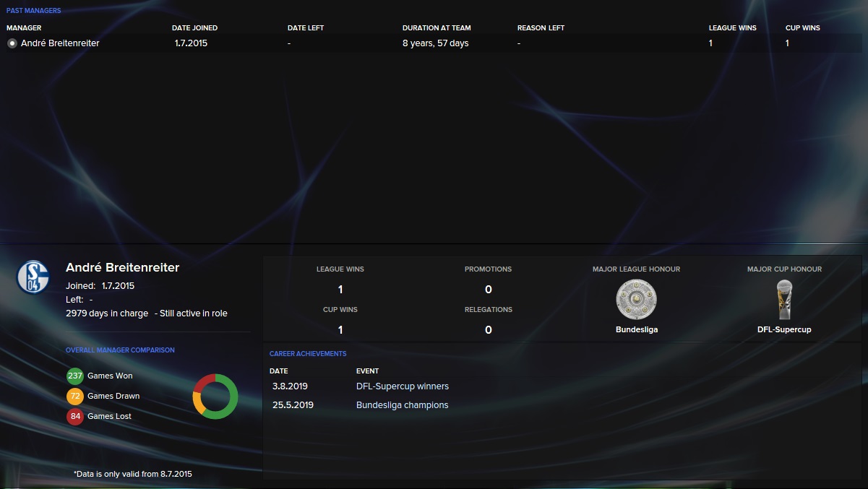Sort by Reason Left column header

pos(541,28)
